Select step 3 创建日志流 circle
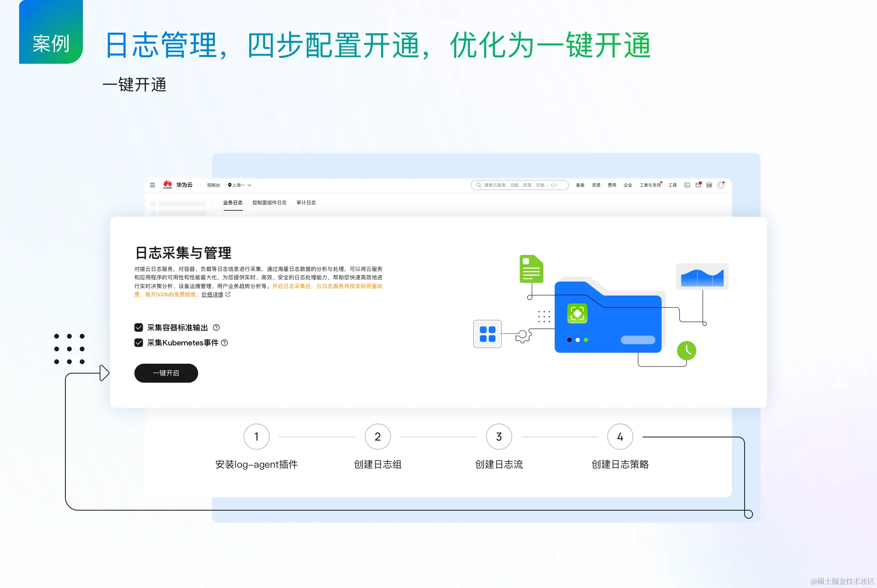This screenshot has width=877, height=588. (499, 437)
